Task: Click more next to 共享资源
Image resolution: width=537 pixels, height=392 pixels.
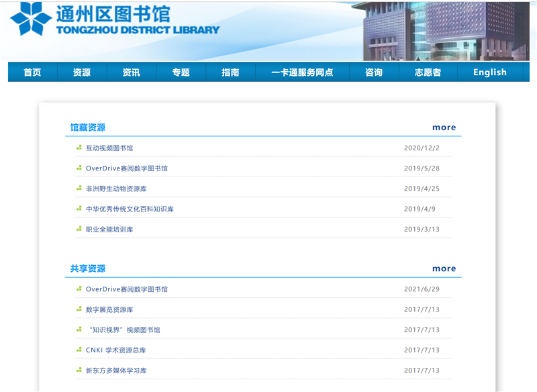Action: (444, 268)
